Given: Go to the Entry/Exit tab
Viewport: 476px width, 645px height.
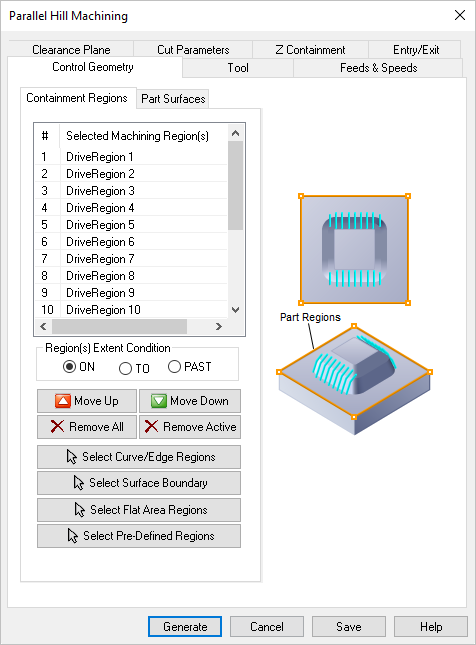Looking at the screenshot, I should pyautogui.click(x=416, y=50).
